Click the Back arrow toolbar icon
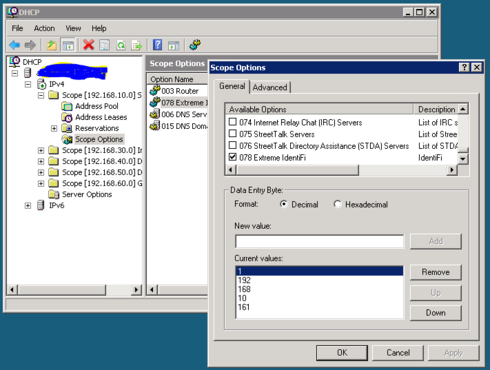Viewport: 490px width, 370px height. click(x=15, y=45)
